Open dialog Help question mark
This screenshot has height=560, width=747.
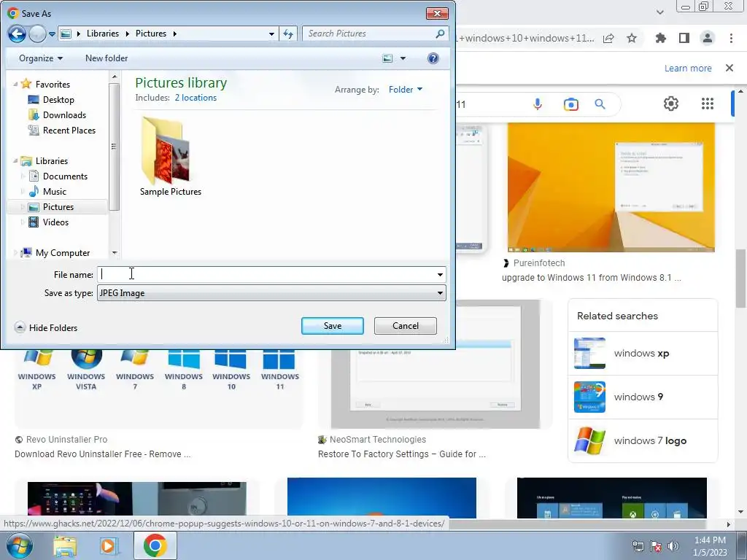(x=433, y=58)
